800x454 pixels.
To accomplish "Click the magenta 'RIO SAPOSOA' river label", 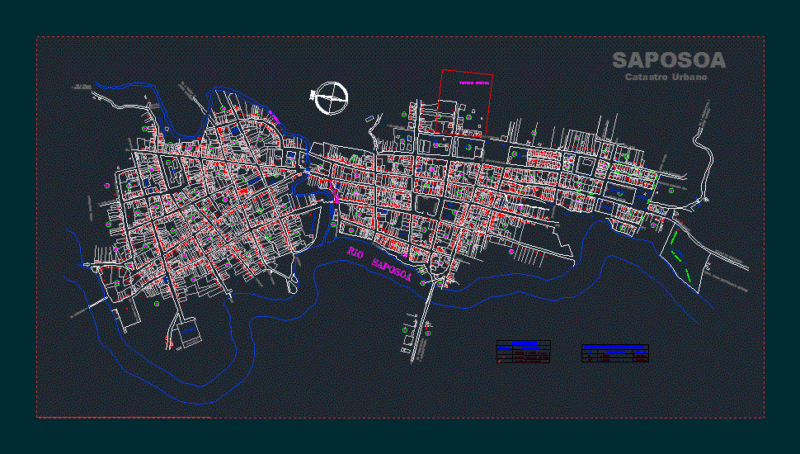I will point(379,264).
